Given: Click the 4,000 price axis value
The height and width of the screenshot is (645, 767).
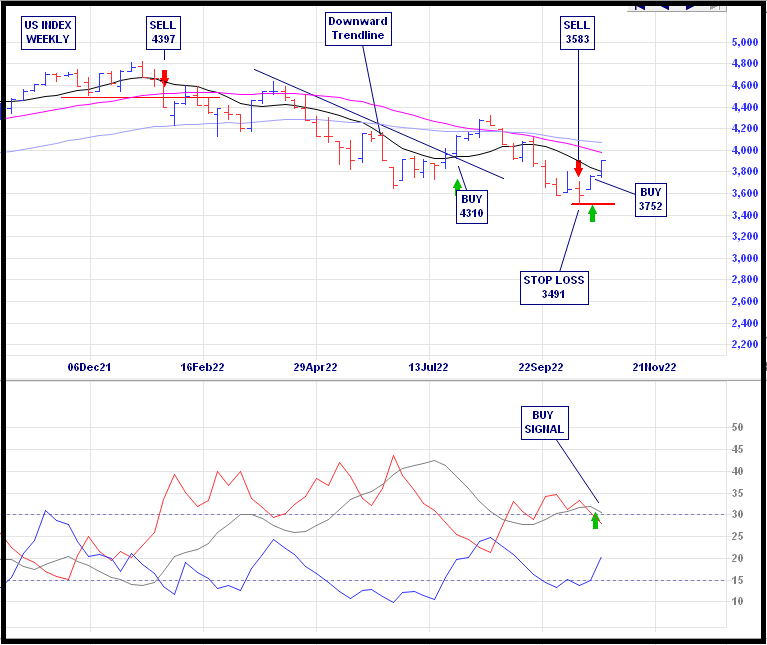Looking at the screenshot, I should [x=745, y=150].
